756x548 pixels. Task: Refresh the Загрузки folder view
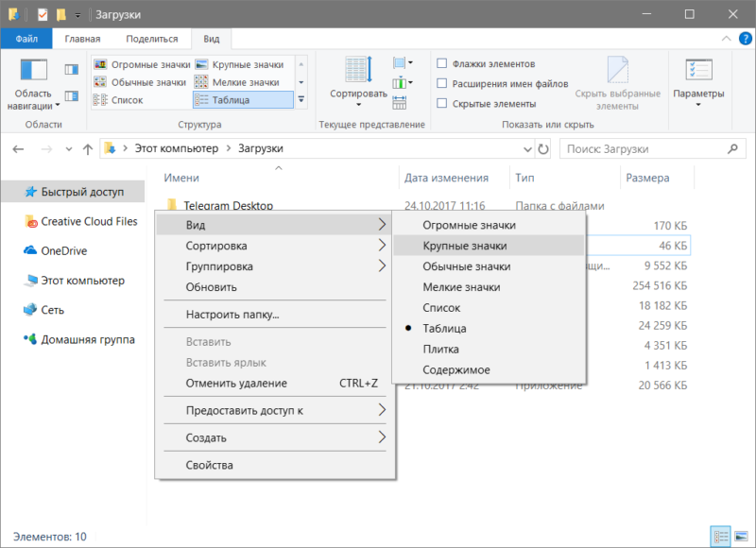[543, 149]
